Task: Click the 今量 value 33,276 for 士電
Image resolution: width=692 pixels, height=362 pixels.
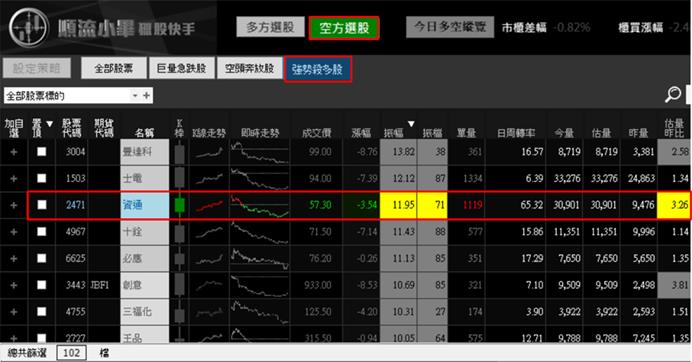Action: point(566,178)
